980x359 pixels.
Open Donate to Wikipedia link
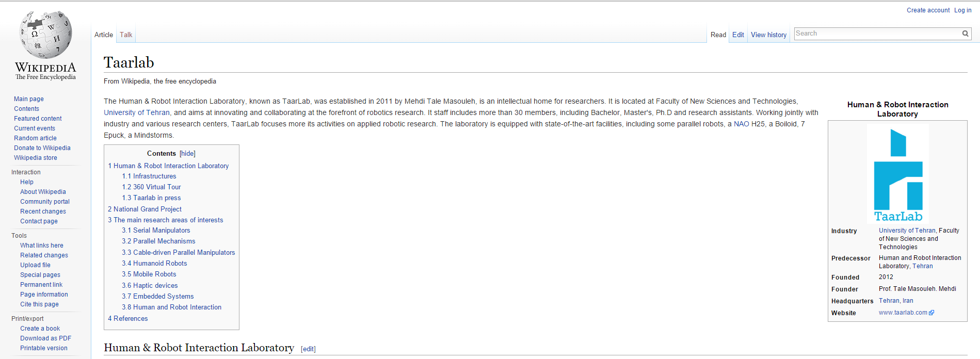(42, 148)
